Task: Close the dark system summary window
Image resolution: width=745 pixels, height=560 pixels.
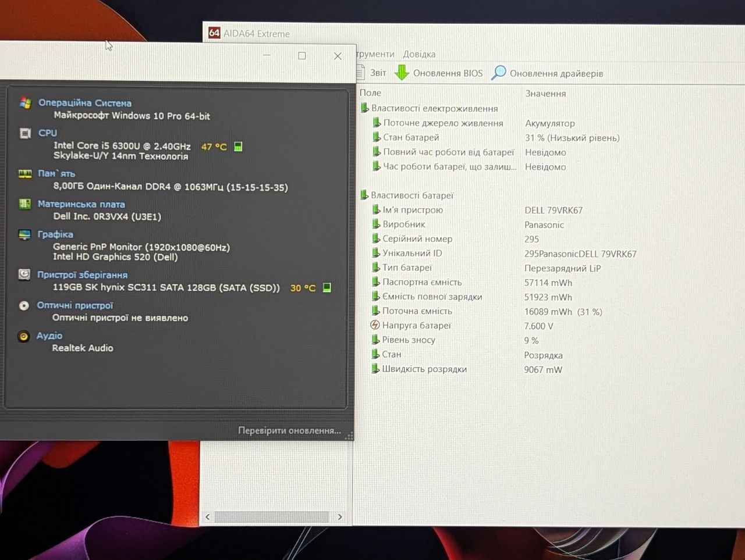Action: (338, 56)
